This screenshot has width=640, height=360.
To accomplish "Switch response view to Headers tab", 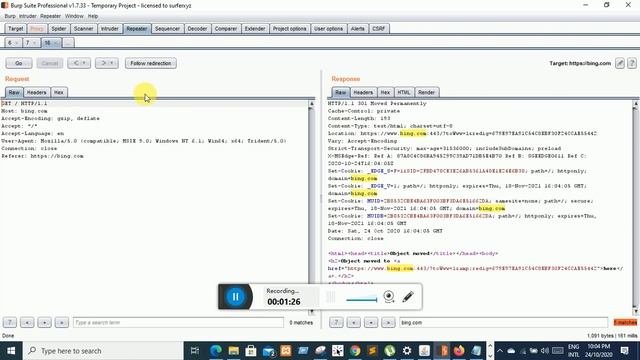I will point(363,92).
